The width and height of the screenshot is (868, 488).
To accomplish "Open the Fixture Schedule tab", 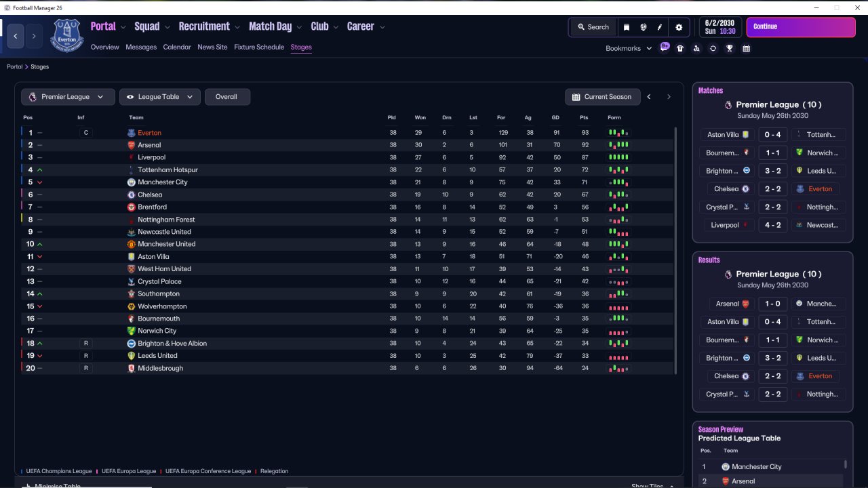I will 259,47.
